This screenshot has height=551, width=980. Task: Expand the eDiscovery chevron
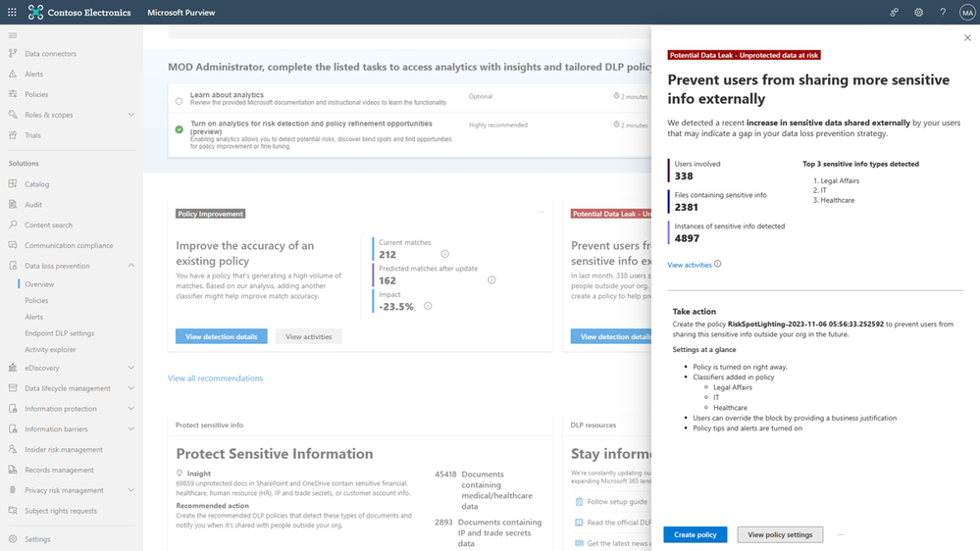click(x=130, y=368)
